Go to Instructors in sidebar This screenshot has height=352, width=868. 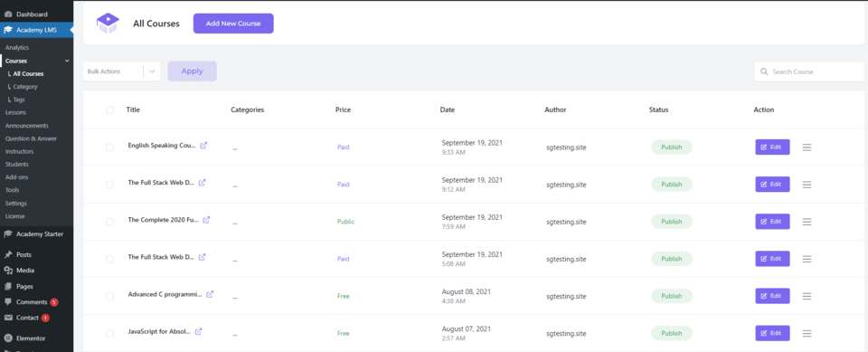pos(19,151)
